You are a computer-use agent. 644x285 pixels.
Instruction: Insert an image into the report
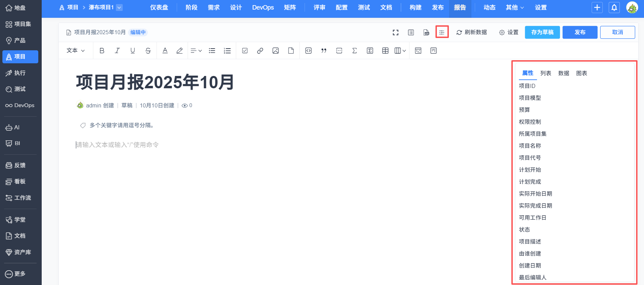point(276,51)
